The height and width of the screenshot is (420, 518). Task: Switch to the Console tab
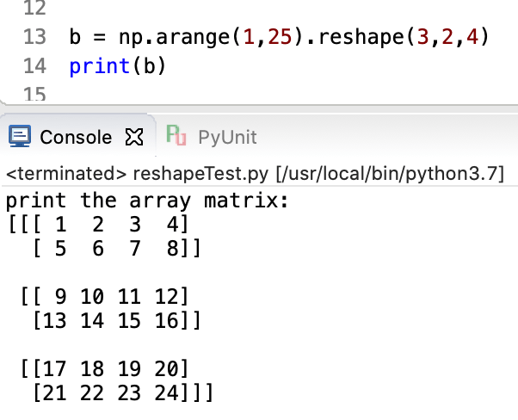click(x=76, y=137)
